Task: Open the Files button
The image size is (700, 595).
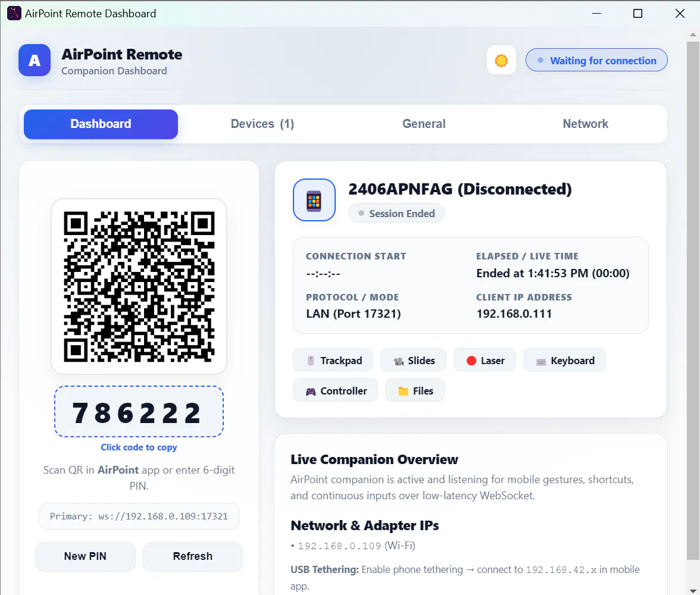Action: coord(415,390)
